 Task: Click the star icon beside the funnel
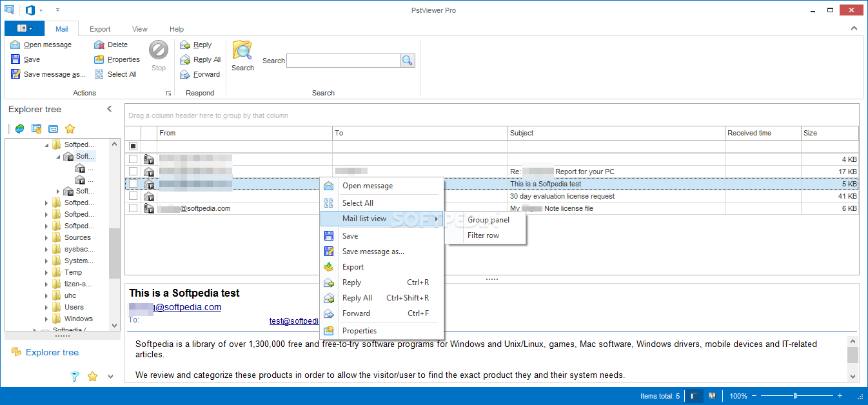(92, 376)
